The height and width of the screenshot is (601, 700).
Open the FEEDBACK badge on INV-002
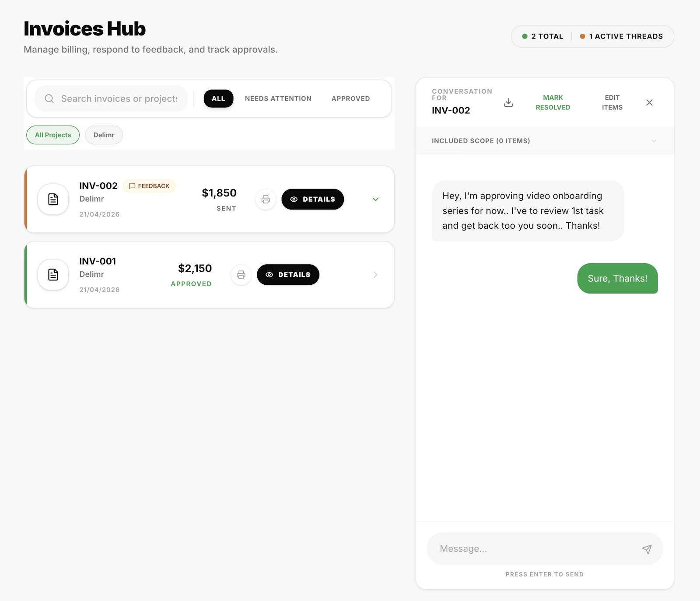click(149, 186)
